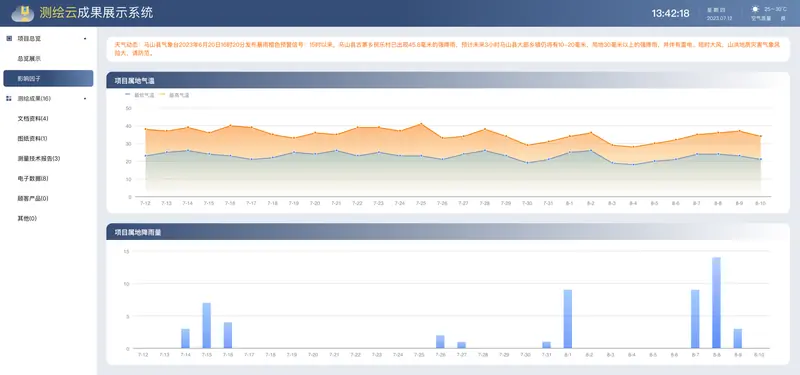Screen dimensions: 800x375
Task: Select the 影响因子 menu item
Action: 48,79
